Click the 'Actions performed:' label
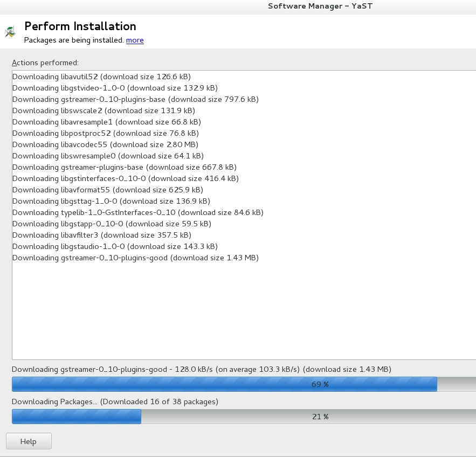The width and height of the screenshot is (476, 457). (45, 63)
